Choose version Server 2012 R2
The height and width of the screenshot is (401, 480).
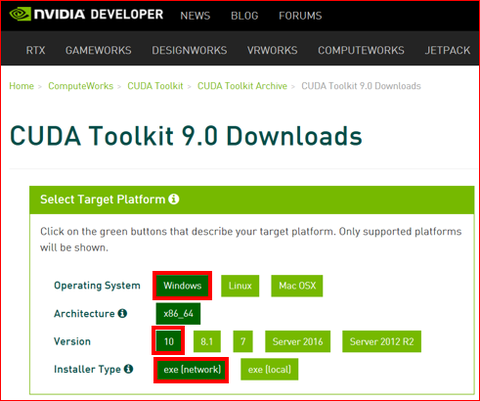(382, 341)
